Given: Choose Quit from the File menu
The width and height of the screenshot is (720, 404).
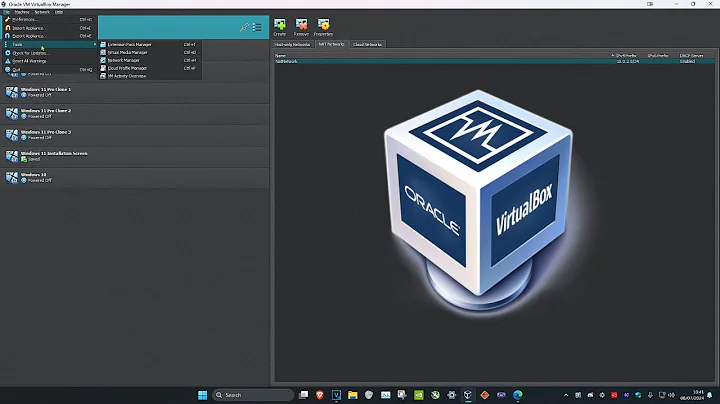Looking at the screenshot, I should (x=49, y=69).
